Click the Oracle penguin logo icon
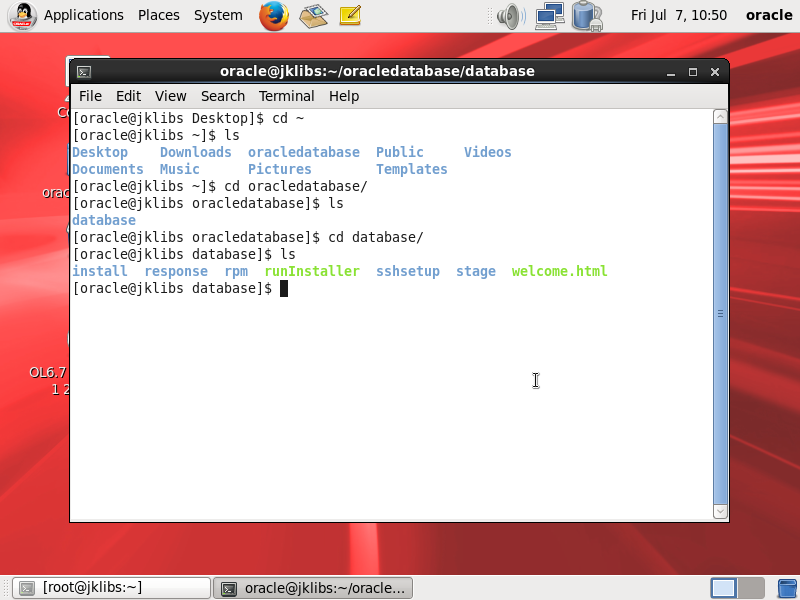800x600 pixels. point(22,15)
